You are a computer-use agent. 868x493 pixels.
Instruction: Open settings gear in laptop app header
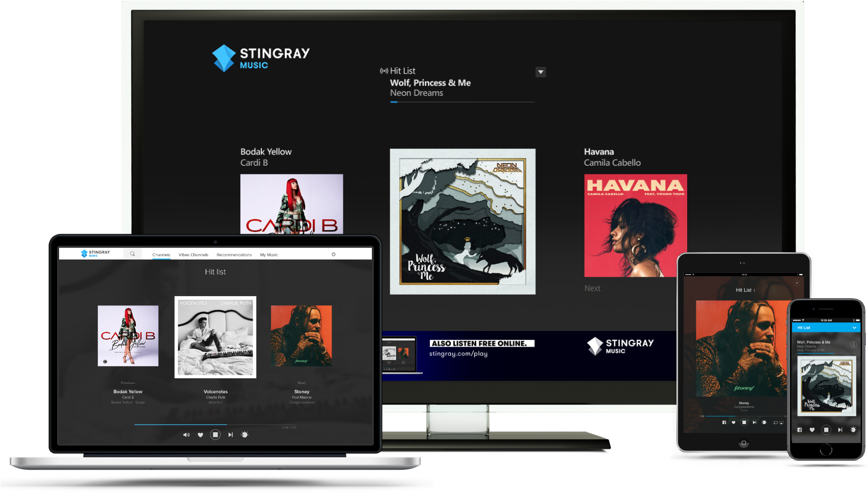pyautogui.click(x=334, y=254)
